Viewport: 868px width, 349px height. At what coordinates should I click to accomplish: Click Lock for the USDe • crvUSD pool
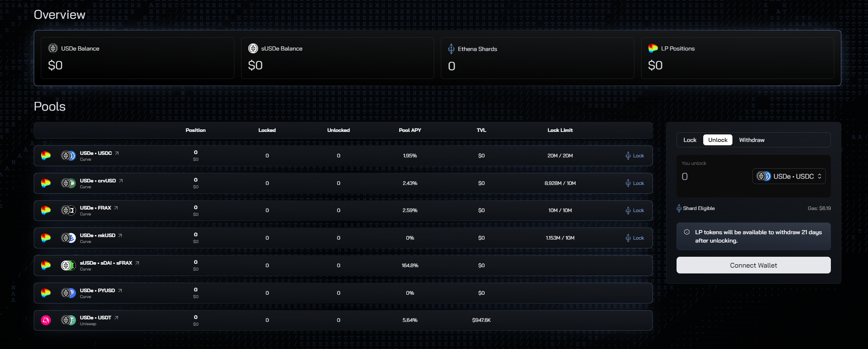[635, 183]
